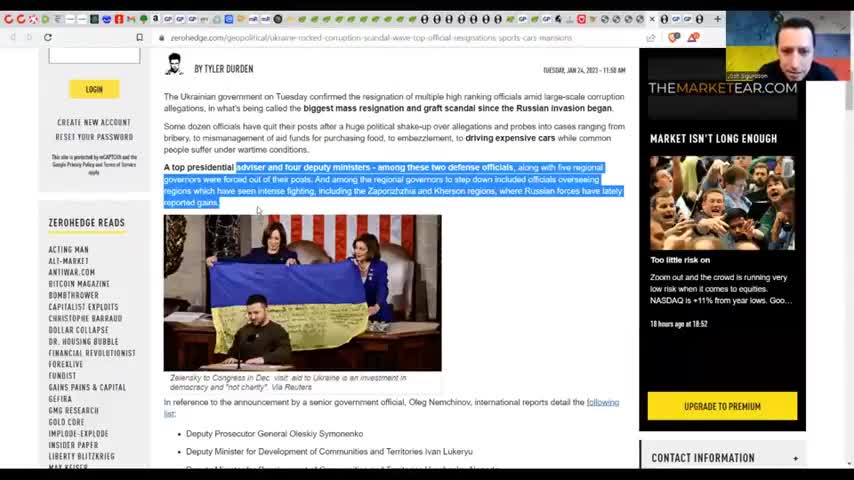The image size is (854, 480).
Task: Click 'driving expensive cars' bold text
Action: [510, 138]
